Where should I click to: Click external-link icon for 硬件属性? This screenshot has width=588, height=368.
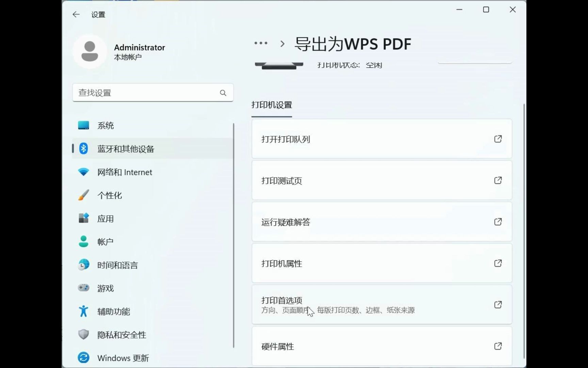498,346
